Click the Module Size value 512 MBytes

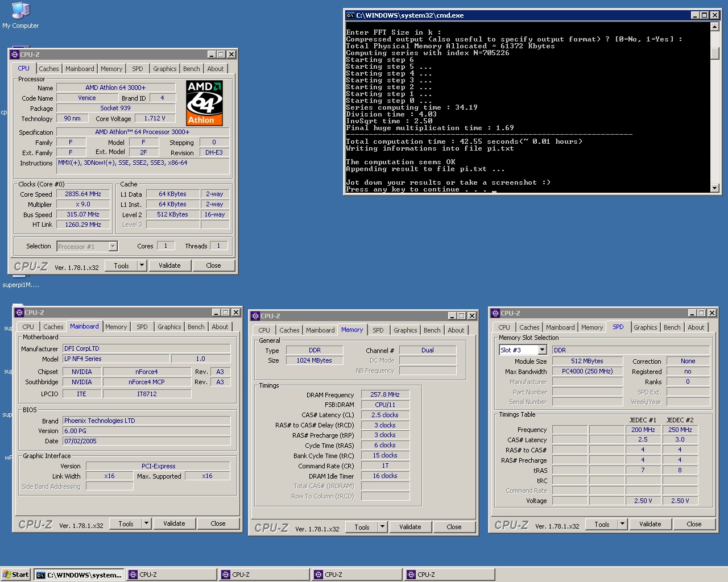(588, 361)
